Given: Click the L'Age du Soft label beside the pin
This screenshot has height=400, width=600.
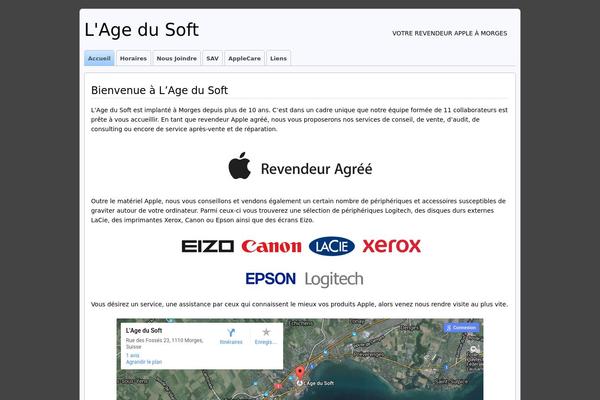Looking at the screenshot, I should (319, 383).
